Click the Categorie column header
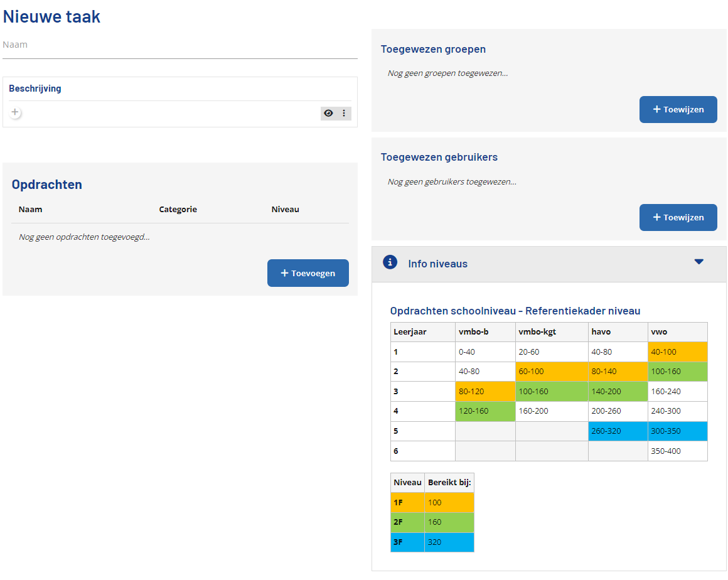This screenshot has height=580, width=728. (178, 210)
